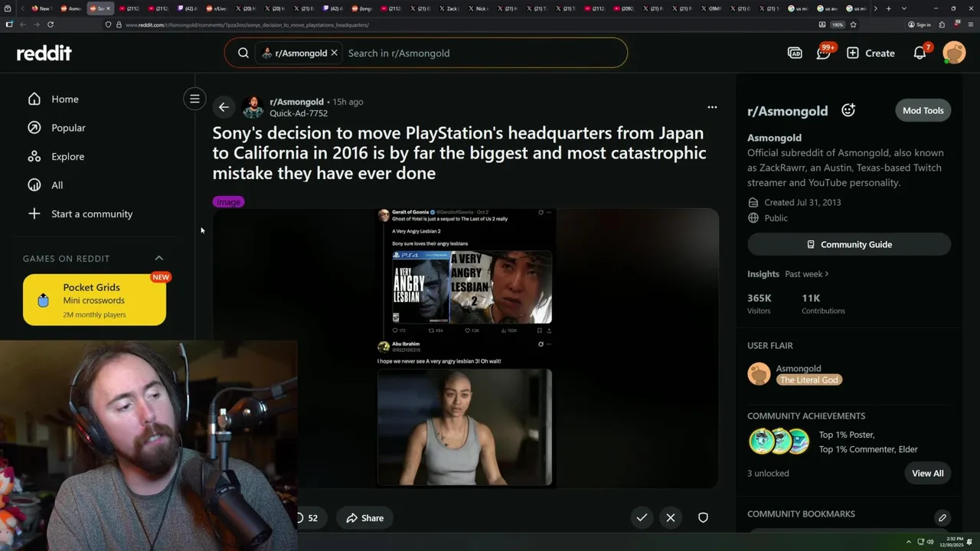
Task: Open a new browser tab
Action: [888, 8]
